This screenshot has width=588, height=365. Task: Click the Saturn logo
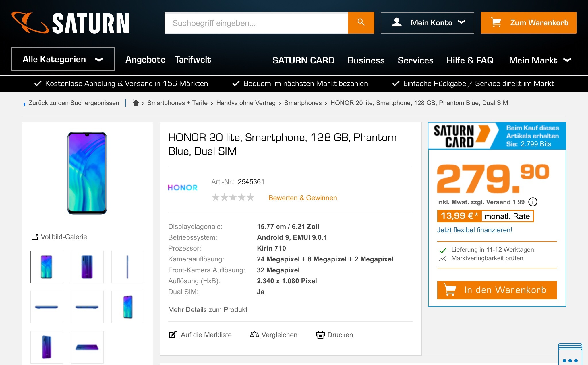[70, 23]
